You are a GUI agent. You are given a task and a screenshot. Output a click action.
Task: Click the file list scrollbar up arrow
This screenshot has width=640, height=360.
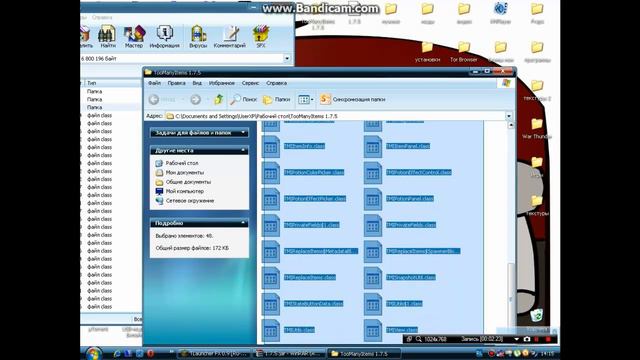pos(511,125)
